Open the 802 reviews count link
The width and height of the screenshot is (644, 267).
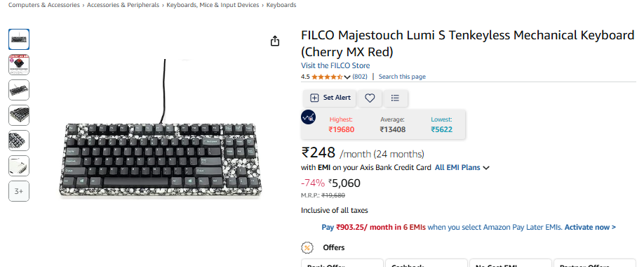[x=360, y=77]
